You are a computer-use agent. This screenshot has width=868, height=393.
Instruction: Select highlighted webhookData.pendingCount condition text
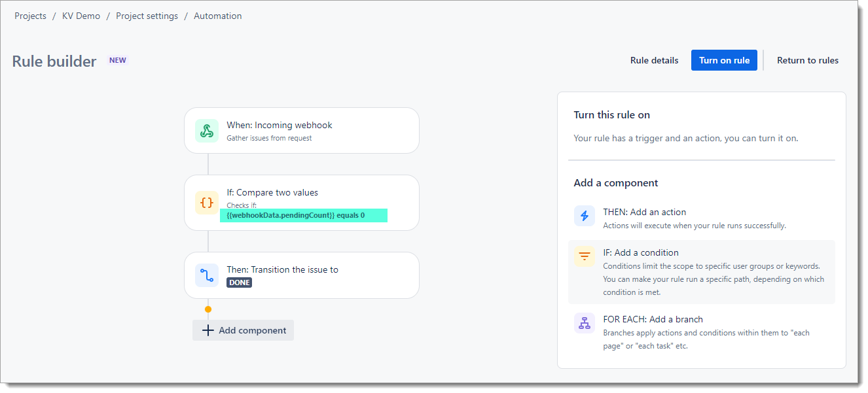pyautogui.click(x=295, y=215)
